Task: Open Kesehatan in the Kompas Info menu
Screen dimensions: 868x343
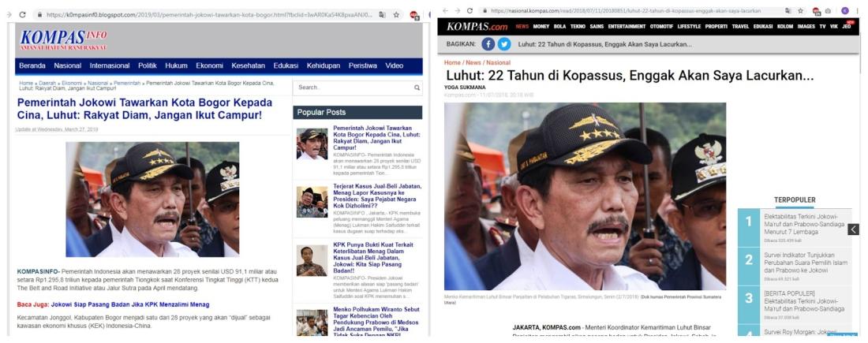Action: tap(248, 65)
